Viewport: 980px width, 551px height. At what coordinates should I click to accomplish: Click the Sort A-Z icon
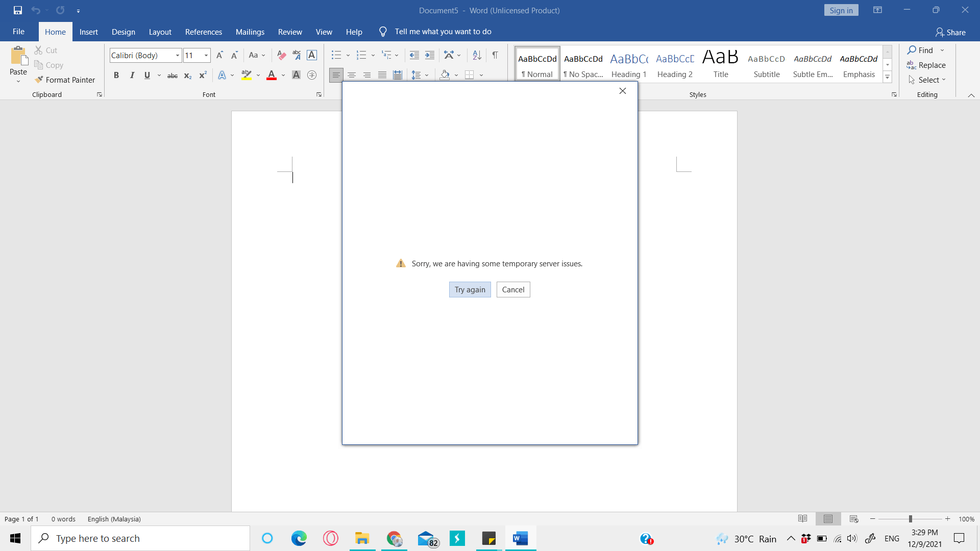click(x=477, y=55)
